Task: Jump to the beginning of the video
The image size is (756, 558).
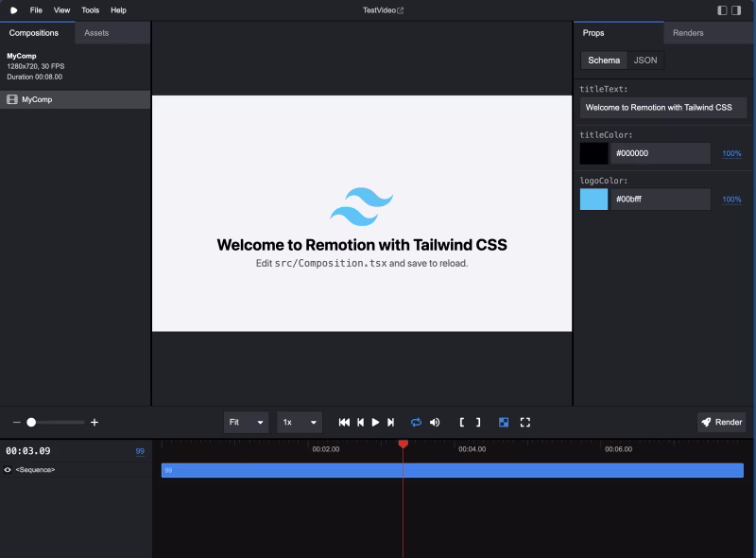Action: point(344,423)
